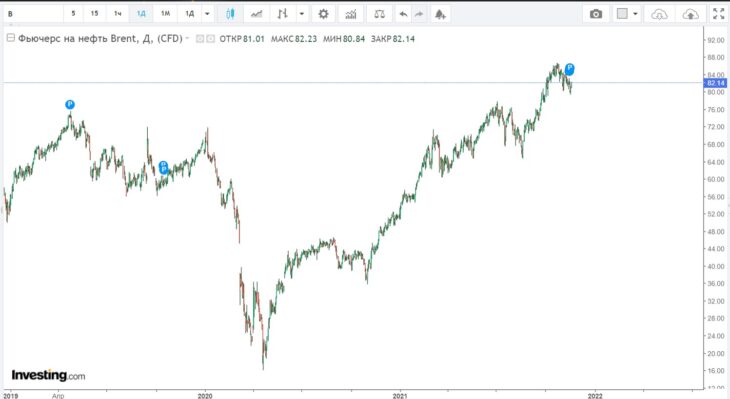Click the 2022 label on time axis
730x399 pixels.
pos(595,396)
